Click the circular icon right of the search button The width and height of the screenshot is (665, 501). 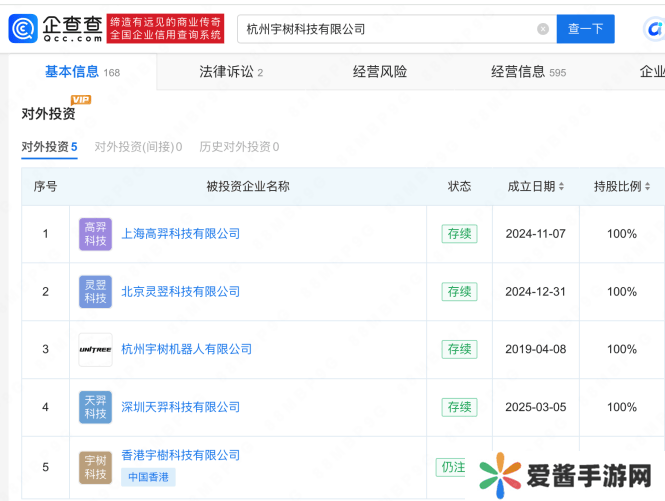[x=652, y=30]
